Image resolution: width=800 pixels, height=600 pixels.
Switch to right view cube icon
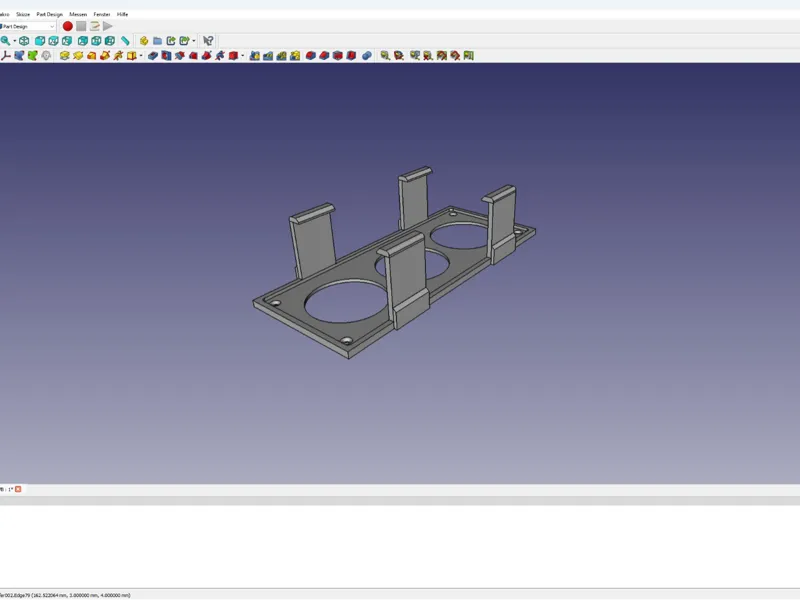(x=67, y=41)
